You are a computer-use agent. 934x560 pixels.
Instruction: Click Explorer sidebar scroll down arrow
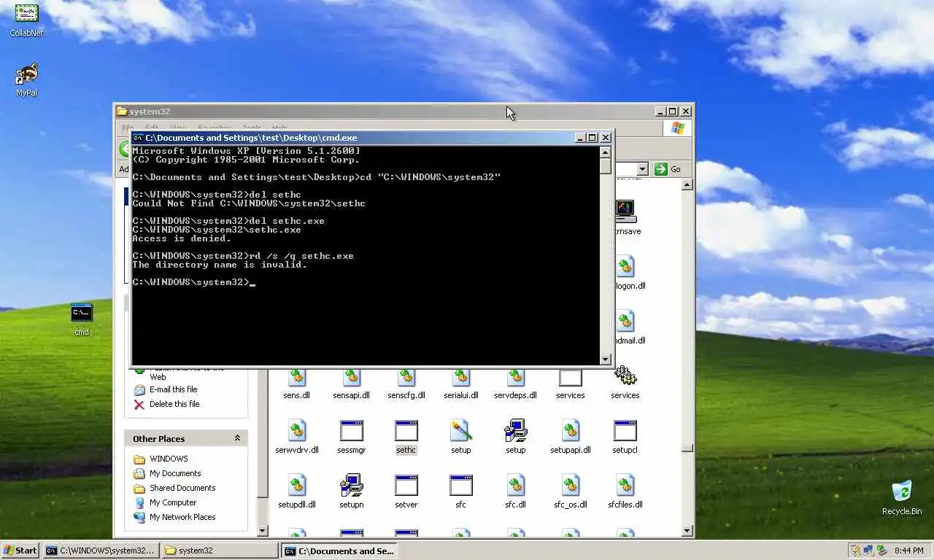(x=263, y=531)
